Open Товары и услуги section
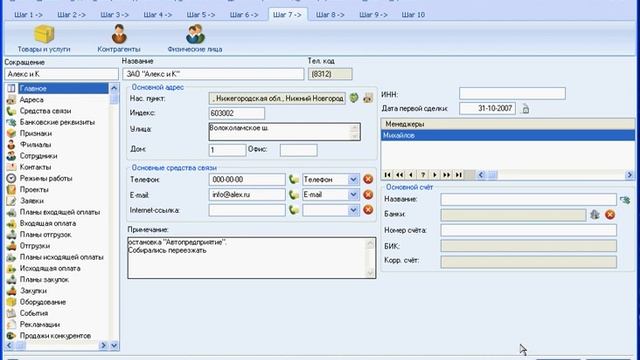This screenshot has width=640, height=360. (44, 39)
